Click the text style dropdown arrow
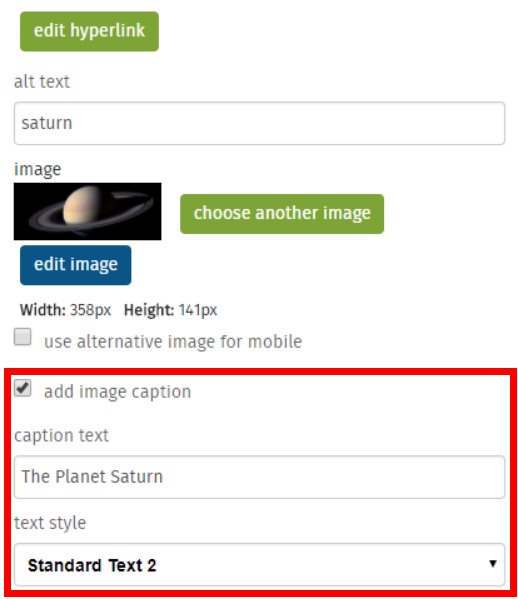The height and width of the screenshot is (599, 518). (493, 563)
